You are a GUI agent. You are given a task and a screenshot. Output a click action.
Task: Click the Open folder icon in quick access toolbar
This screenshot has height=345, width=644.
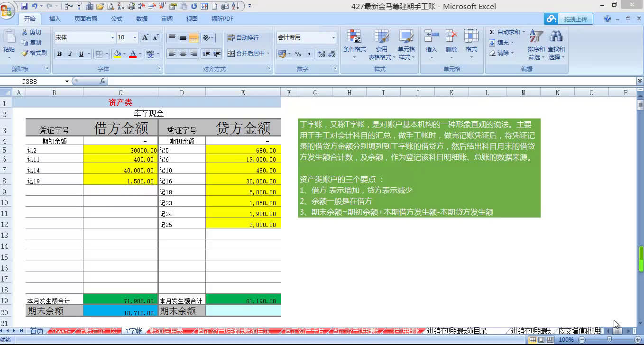pos(100,6)
